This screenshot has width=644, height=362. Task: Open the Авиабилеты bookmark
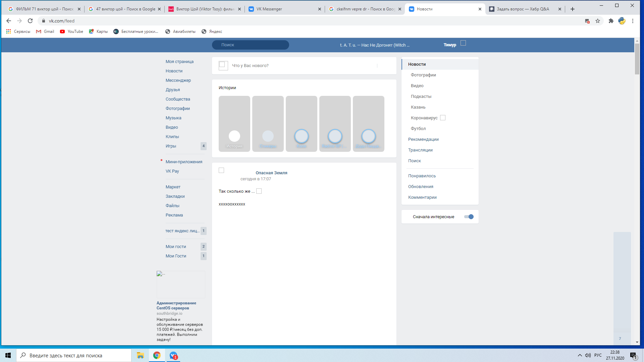pyautogui.click(x=180, y=32)
